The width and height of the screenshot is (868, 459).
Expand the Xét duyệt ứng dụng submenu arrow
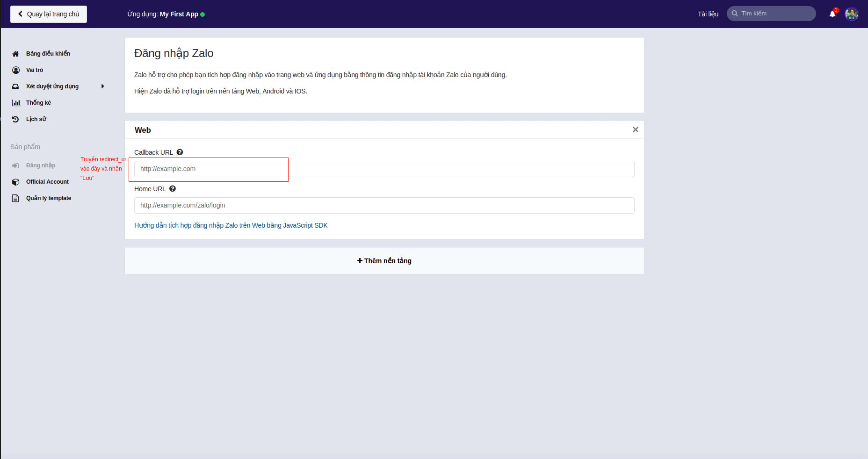coord(102,86)
